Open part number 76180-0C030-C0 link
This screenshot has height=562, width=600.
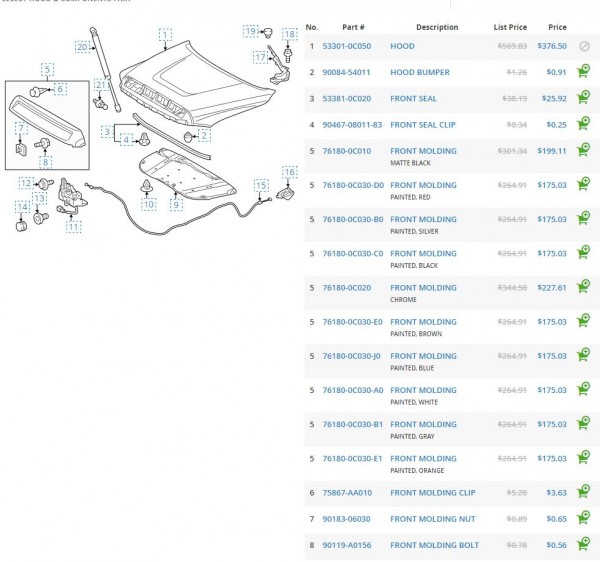click(x=353, y=254)
